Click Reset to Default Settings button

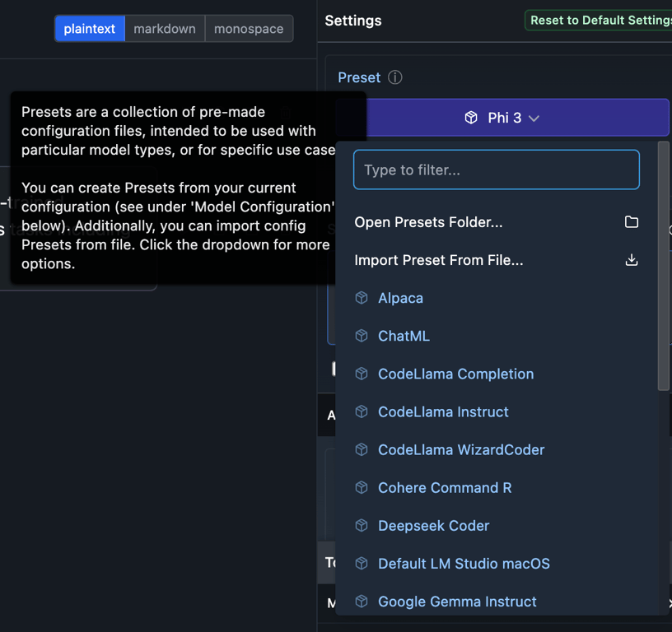600,21
